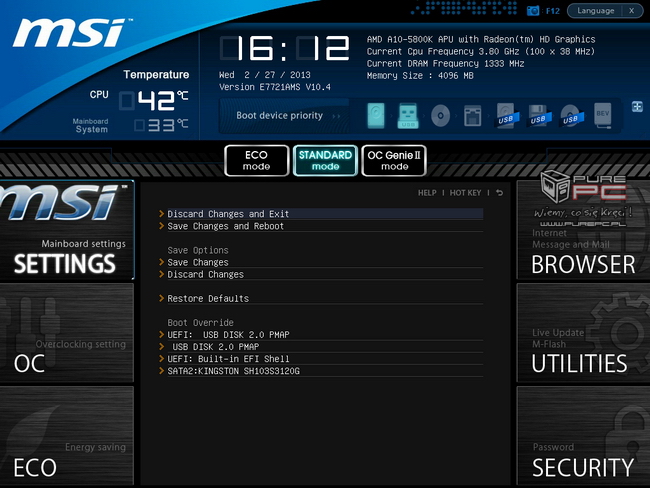
Task: Switch to ECO mode button
Action: coord(257,160)
